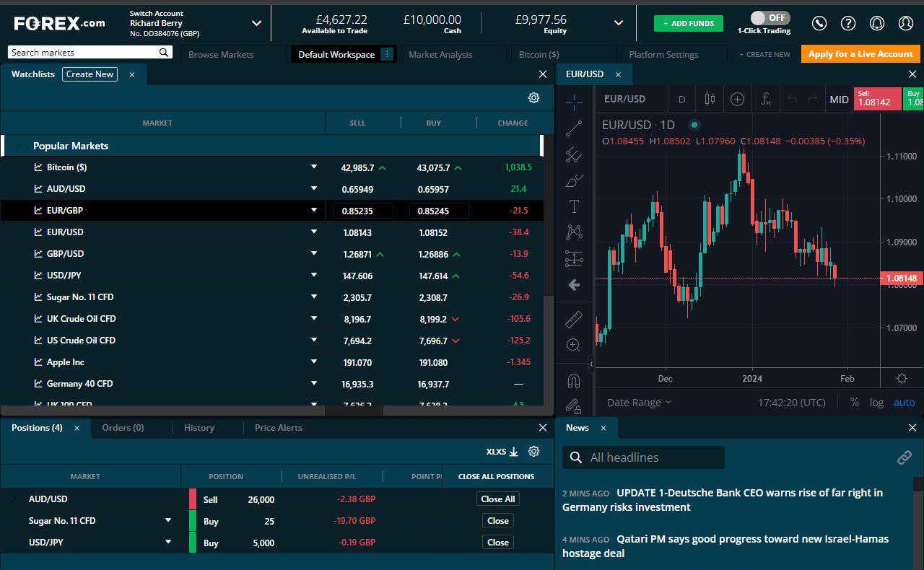Open the notifications bell icon
The width and height of the screenshot is (924, 570).
[x=877, y=23]
